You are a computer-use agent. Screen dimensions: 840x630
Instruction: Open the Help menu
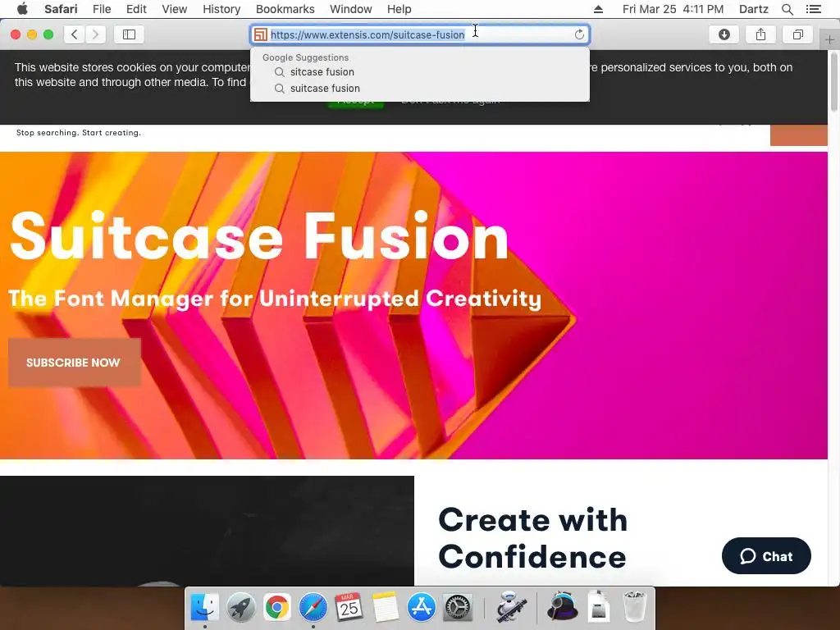point(399,9)
